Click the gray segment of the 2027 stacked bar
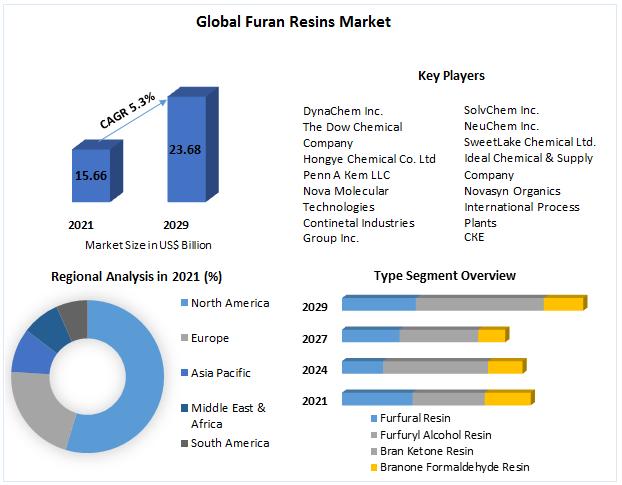Image resolution: width=622 pixels, height=485 pixels. point(439,335)
